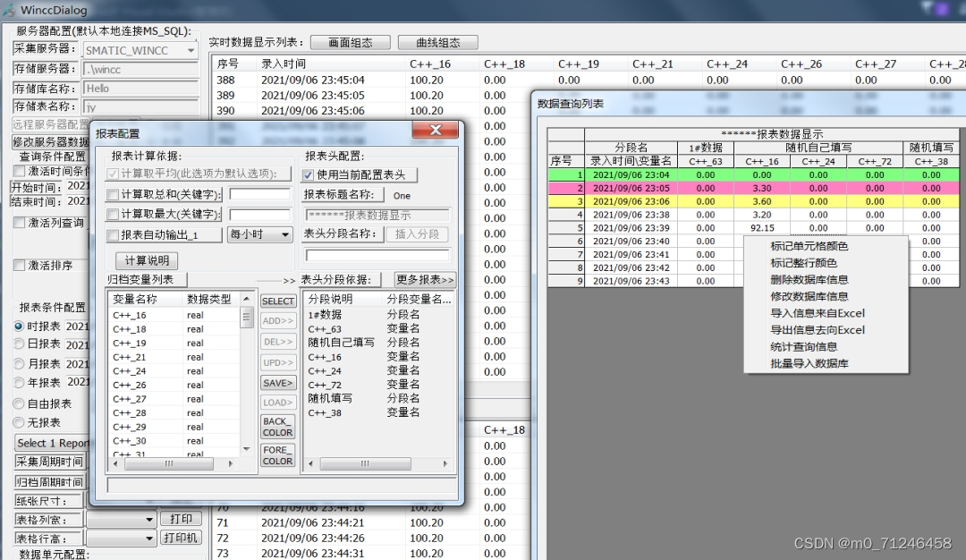This screenshot has width=966, height=560.
Task: Click Select 1 Report button
Action: point(52,443)
